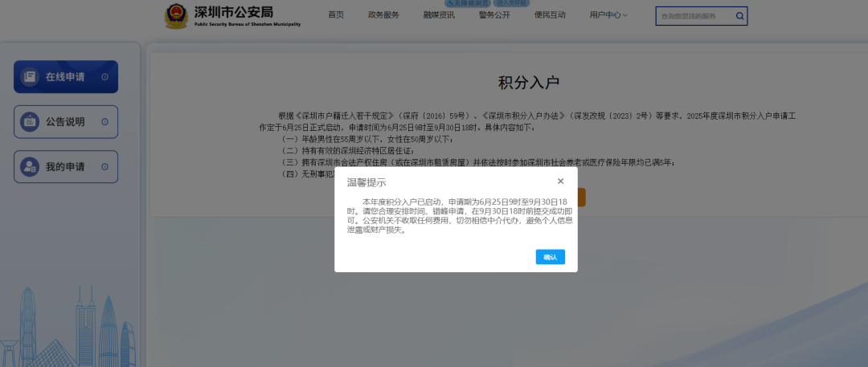
Task: Click the circle indicator beside 公告说明
Action: pyautogui.click(x=104, y=122)
